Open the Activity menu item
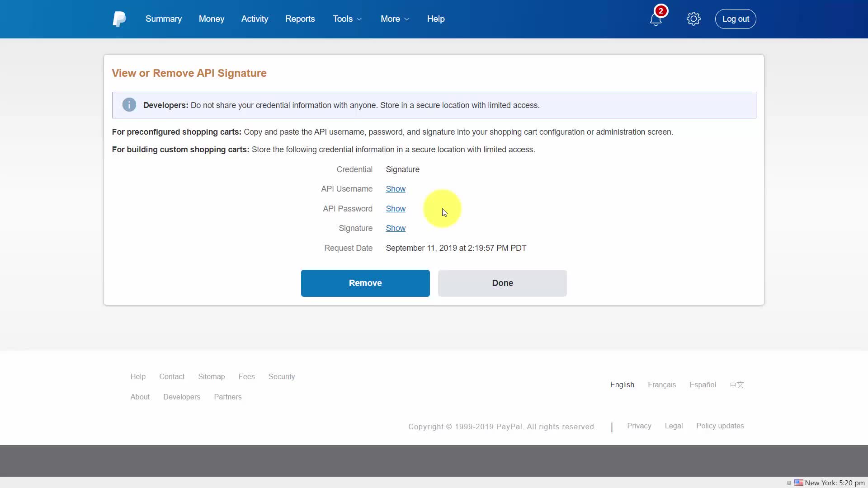Viewport: 868px width, 488px height. [x=255, y=19]
